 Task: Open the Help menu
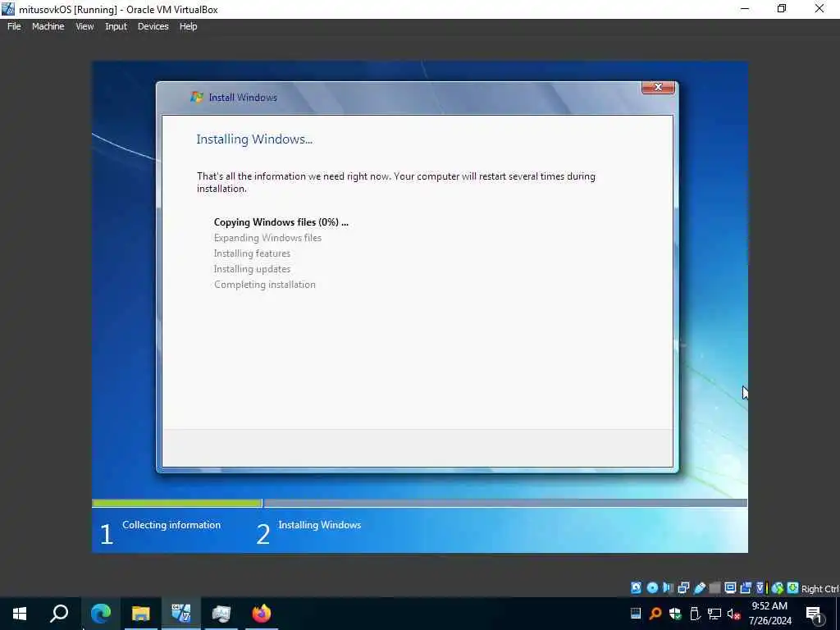(x=188, y=26)
